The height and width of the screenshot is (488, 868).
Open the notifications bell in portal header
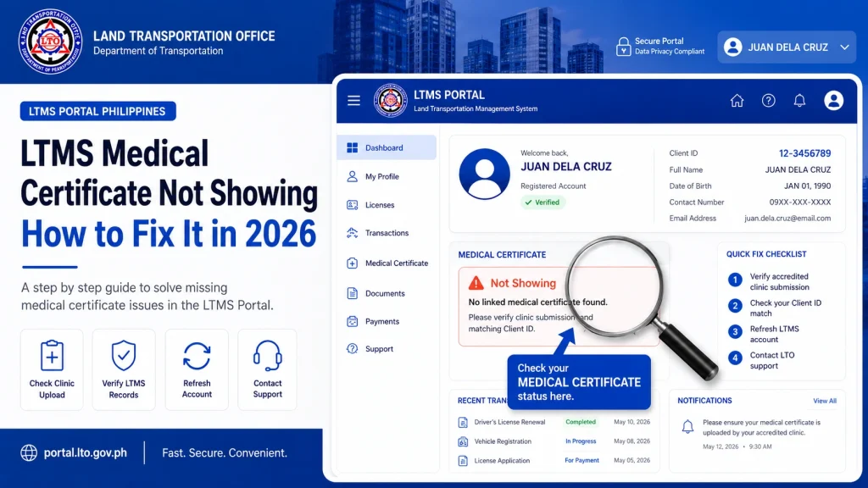[799, 101]
